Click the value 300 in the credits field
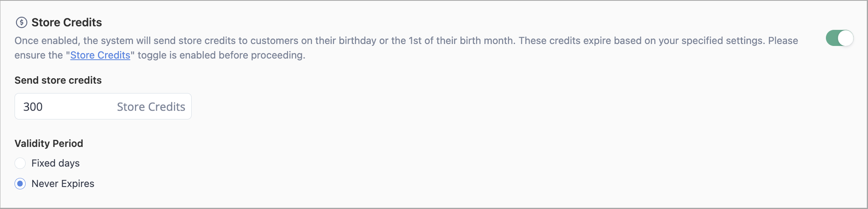This screenshot has height=209, width=868. point(33,106)
